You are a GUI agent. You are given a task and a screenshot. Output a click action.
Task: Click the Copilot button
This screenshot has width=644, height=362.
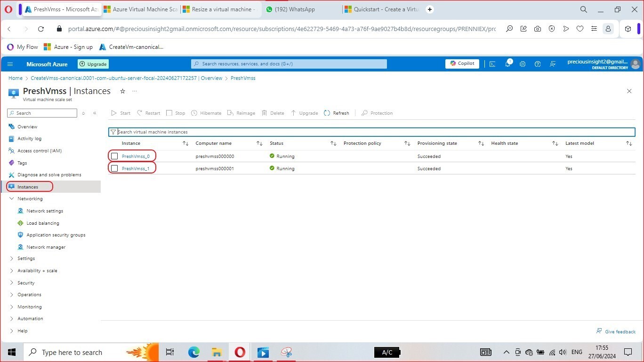click(x=462, y=63)
